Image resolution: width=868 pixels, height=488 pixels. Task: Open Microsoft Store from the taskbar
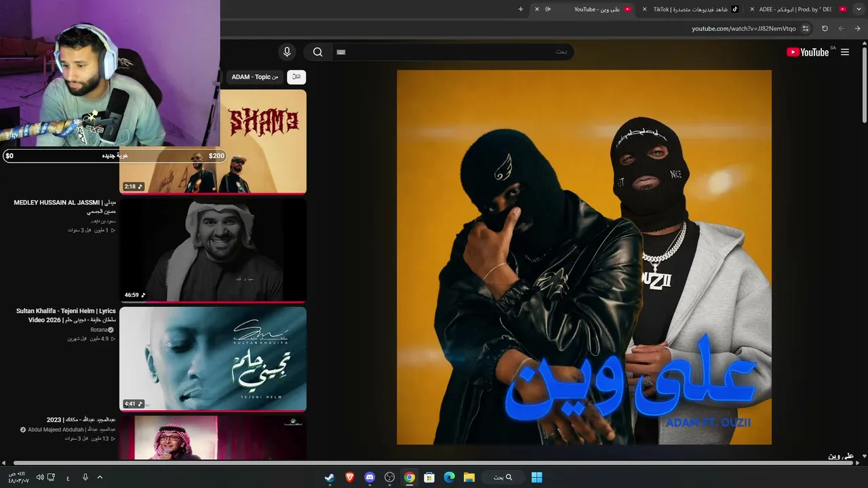pyautogui.click(x=429, y=477)
